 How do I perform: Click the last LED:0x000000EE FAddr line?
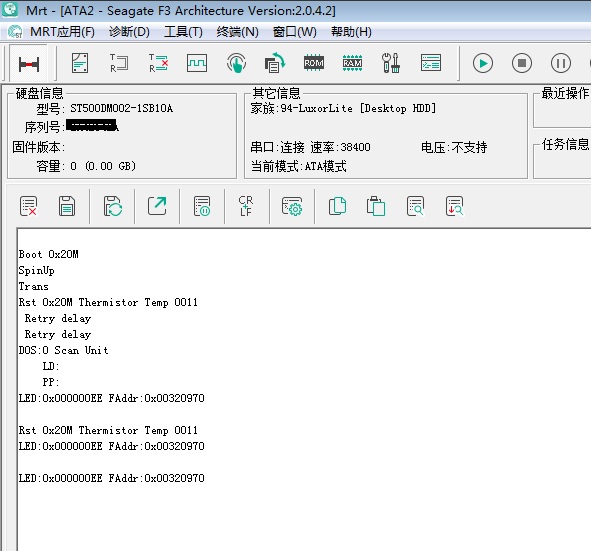(112, 478)
